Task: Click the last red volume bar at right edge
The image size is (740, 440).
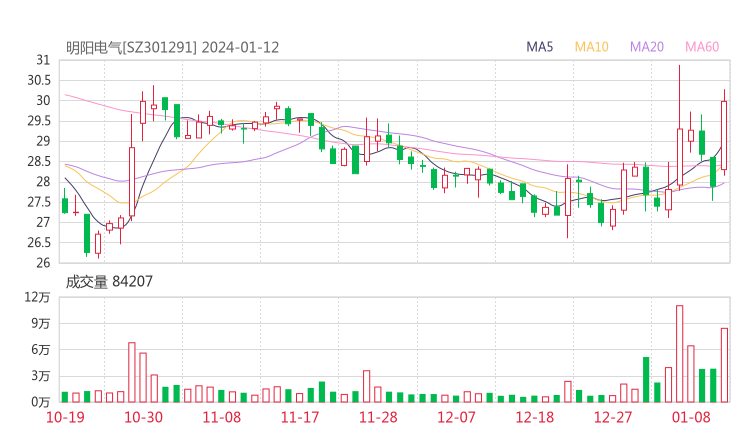Action: click(724, 365)
